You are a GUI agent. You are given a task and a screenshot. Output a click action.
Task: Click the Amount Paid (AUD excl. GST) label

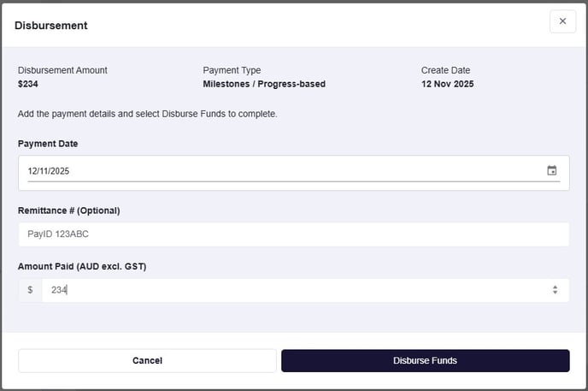(82, 266)
